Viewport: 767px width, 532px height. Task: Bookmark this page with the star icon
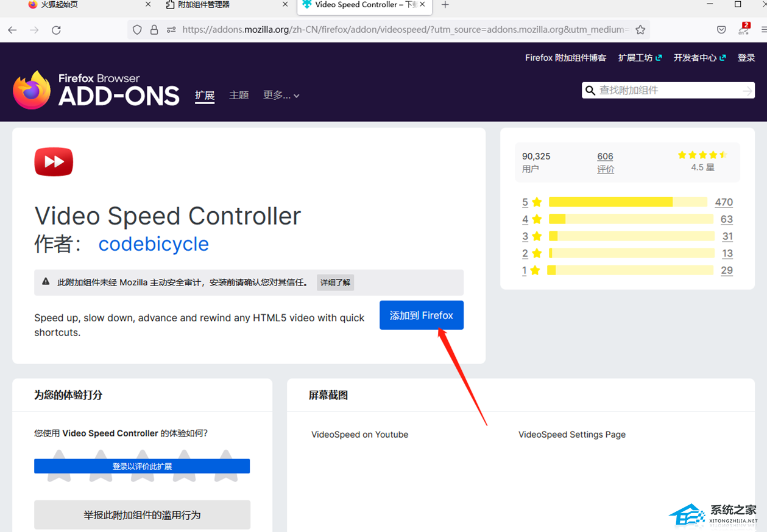pos(640,30)
